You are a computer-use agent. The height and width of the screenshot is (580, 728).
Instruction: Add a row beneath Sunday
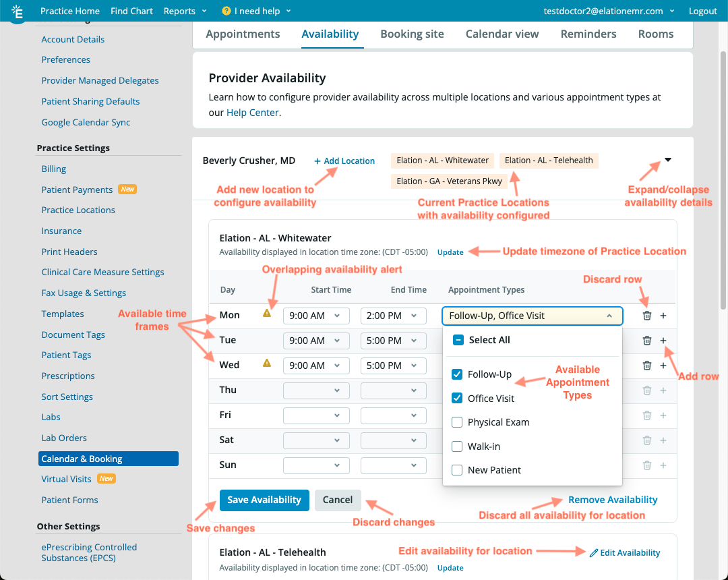663,465
